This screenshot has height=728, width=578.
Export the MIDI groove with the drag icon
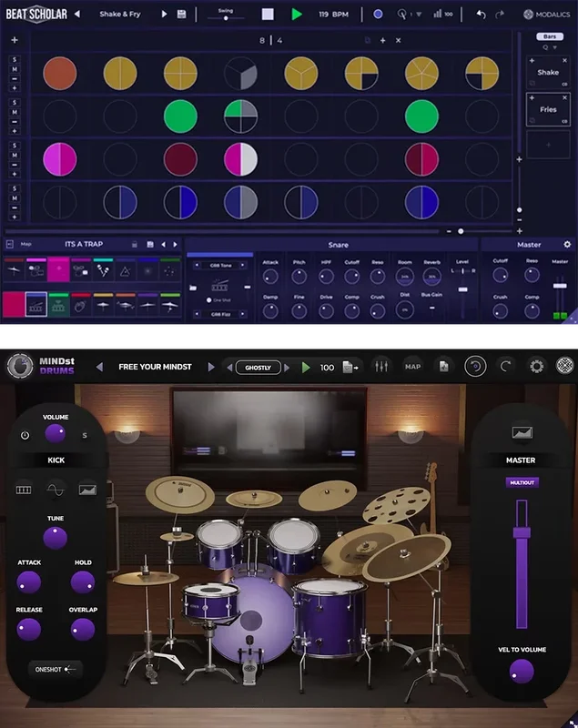[350, 368]
